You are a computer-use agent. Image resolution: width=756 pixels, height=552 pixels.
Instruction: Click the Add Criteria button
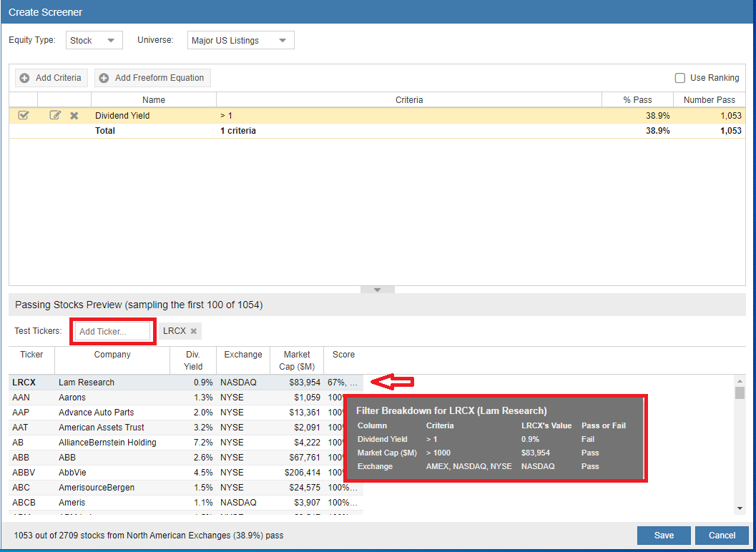click(51, 78)
